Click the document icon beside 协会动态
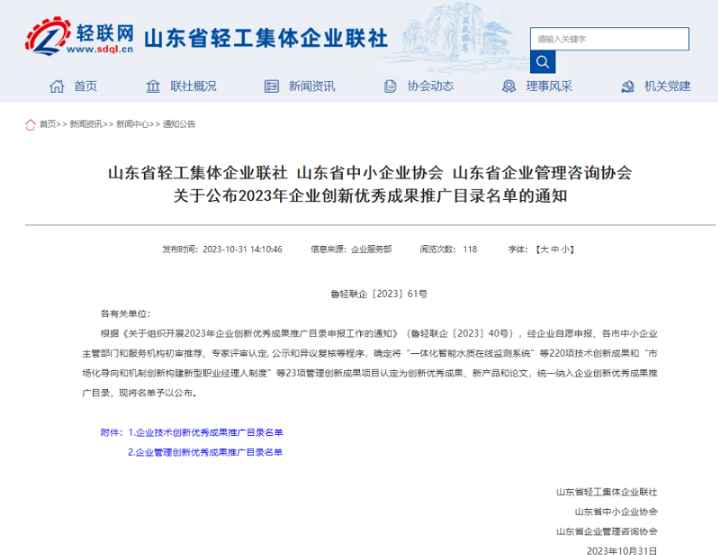718x555 pixels. (x=389, y=87)
